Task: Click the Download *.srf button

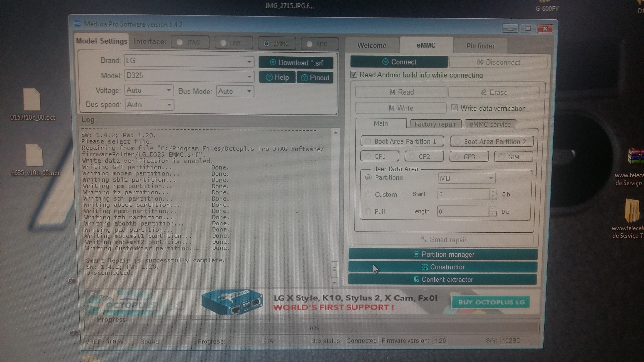Action: 296,63
